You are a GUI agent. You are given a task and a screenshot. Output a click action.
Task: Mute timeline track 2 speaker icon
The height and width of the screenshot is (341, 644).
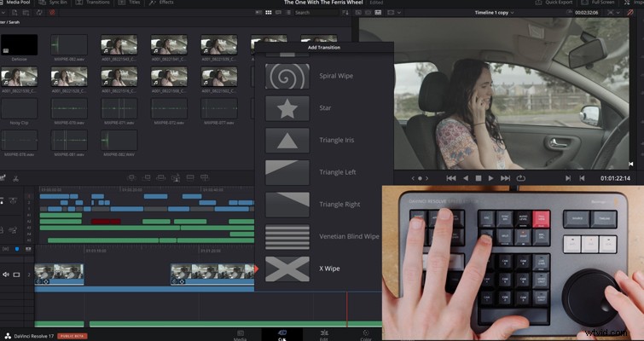pyautogui.click(x=6, y=275)
